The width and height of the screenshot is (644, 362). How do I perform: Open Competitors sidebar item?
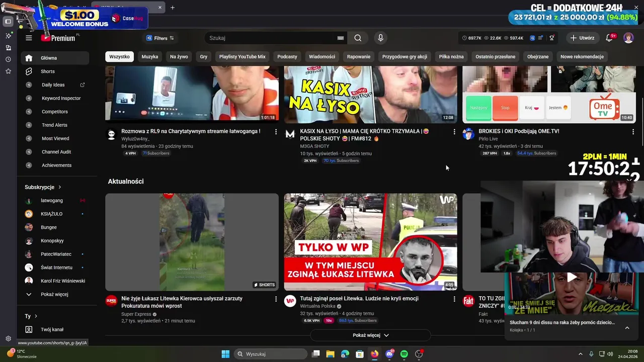[x=55, y=112]
